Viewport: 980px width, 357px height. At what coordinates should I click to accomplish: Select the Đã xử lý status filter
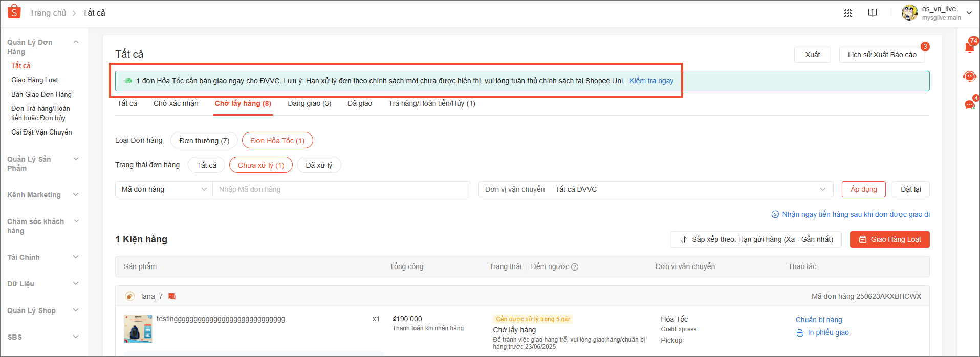(x=319, y=165)
